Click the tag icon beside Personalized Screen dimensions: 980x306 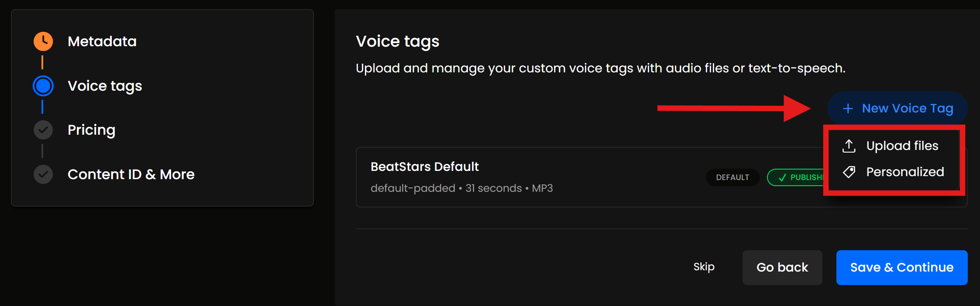click(849, 172)
